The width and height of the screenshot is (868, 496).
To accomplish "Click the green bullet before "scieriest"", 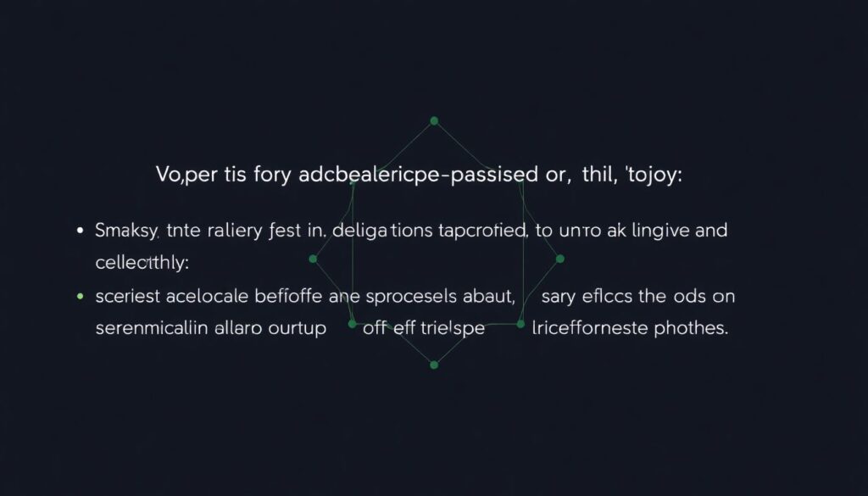I will pos(80,297).
